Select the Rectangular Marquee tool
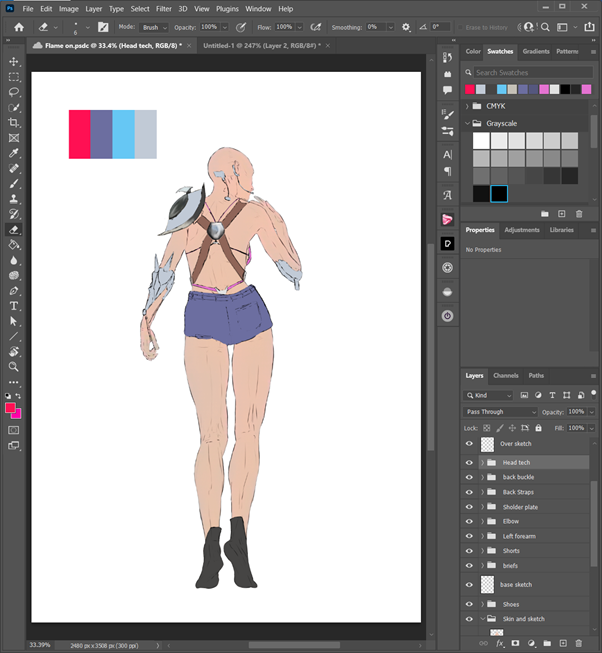This screenshot has width=602, height=653. (14, 77)
